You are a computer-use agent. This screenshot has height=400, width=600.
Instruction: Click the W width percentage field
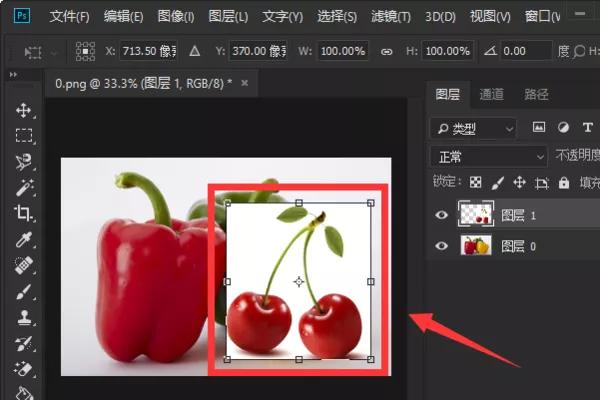click(x=343, y=51)
